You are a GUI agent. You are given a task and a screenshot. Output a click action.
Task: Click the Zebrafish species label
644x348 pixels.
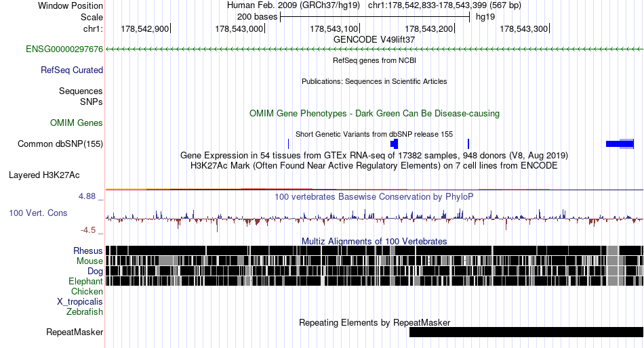(x=85, y=312)
